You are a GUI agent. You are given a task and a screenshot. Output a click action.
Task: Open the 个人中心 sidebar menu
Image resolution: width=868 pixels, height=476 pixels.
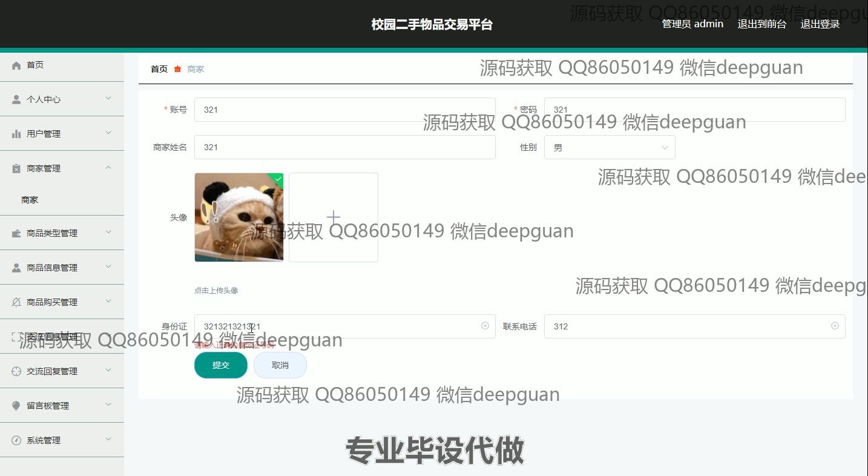(x=62, y=99)
